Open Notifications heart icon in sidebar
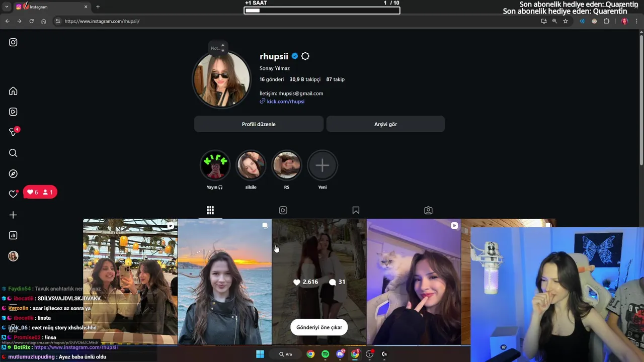 13,194
